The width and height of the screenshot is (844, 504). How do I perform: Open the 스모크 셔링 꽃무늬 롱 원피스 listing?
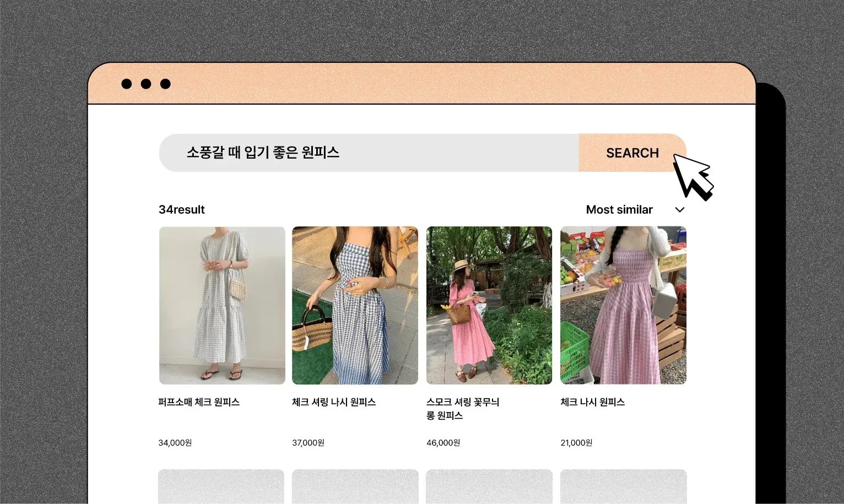489,305
